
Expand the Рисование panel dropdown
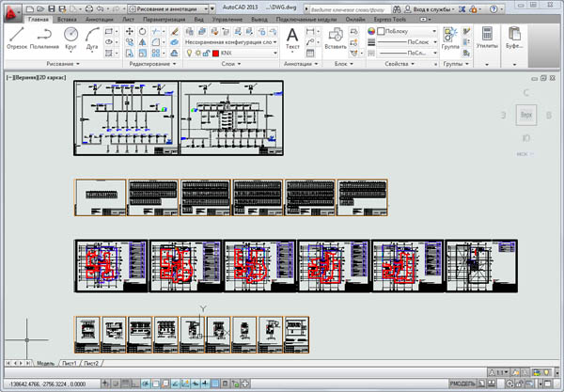(49, 64)
